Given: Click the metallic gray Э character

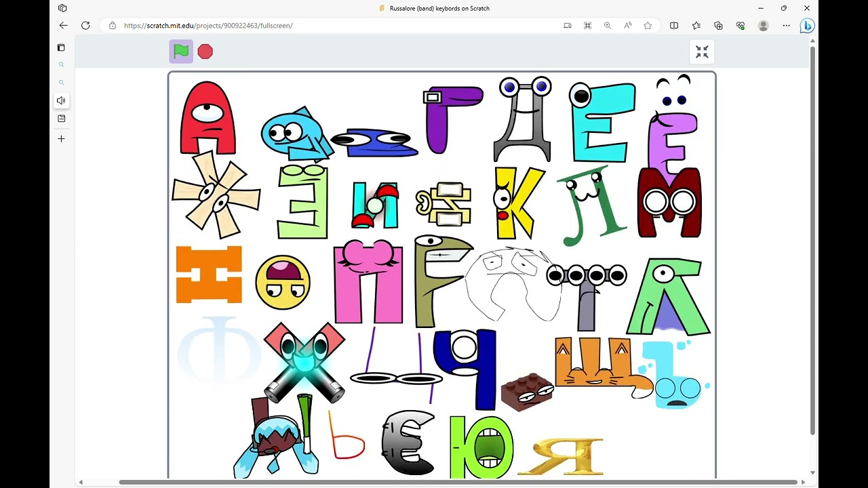Looking at the screenshot, I should point(408,443).
